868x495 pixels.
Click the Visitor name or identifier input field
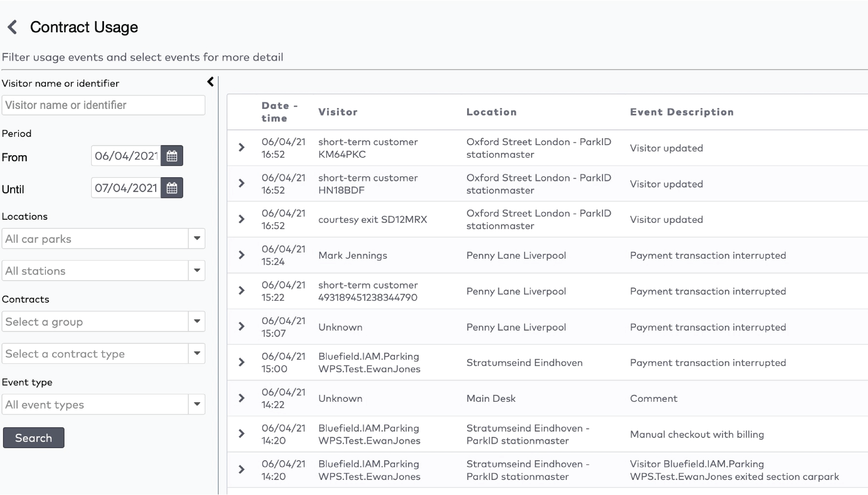point(103,105)
